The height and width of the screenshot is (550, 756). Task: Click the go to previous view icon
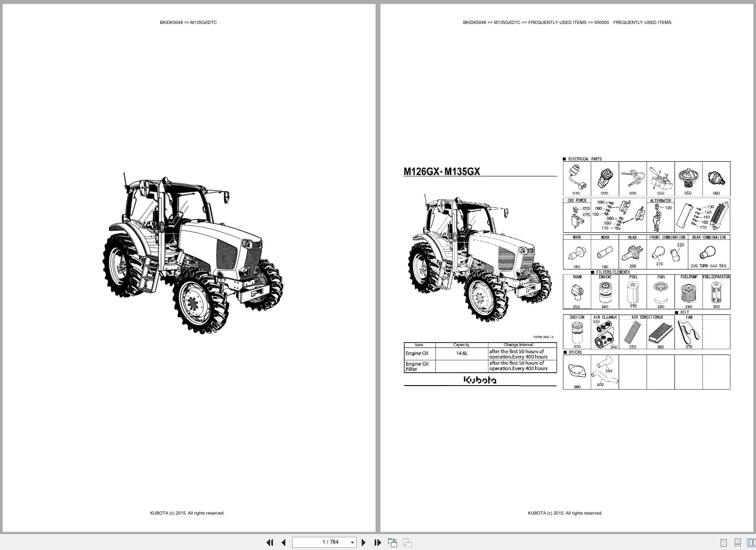(392, 542)
